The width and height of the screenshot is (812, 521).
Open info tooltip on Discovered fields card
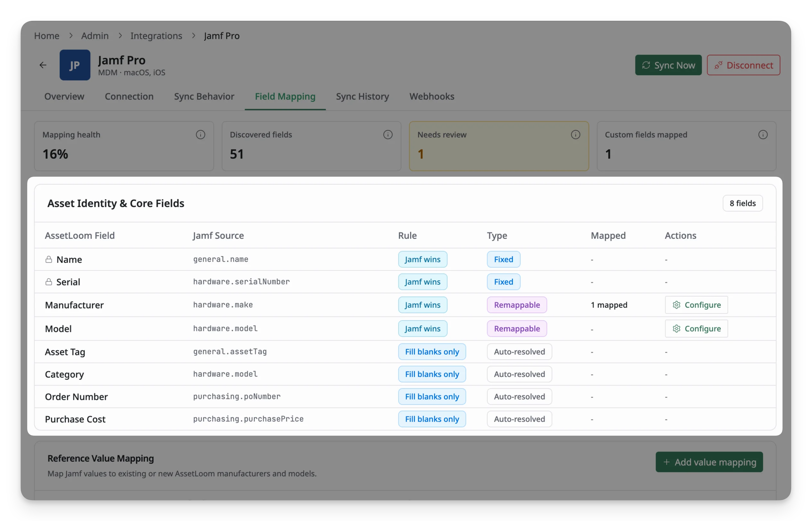click(x=388, y=135)
